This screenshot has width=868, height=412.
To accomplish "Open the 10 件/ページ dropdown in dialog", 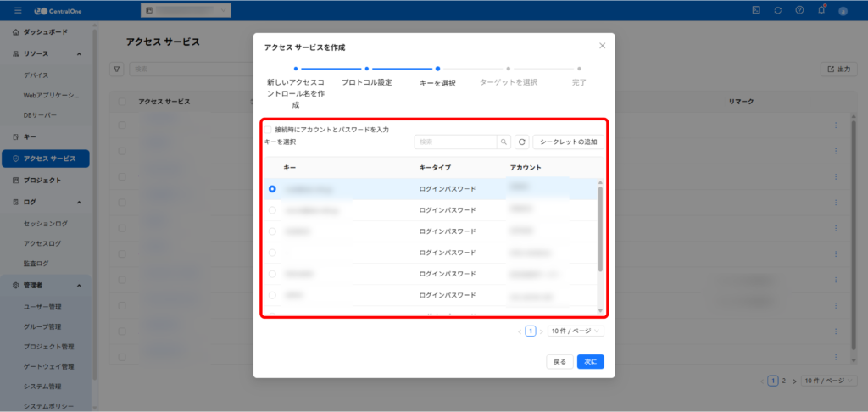I will [x=576, y=331].
